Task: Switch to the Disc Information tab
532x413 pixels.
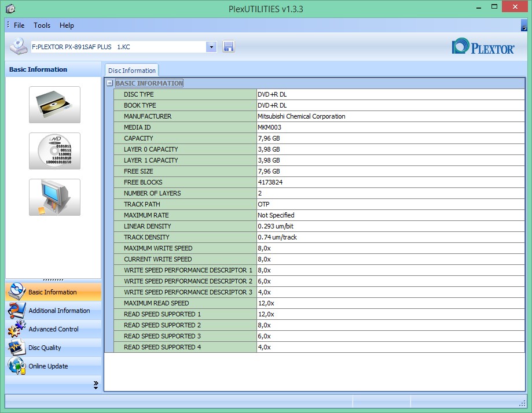Action: pyautogui.click(x=131, y=71)
